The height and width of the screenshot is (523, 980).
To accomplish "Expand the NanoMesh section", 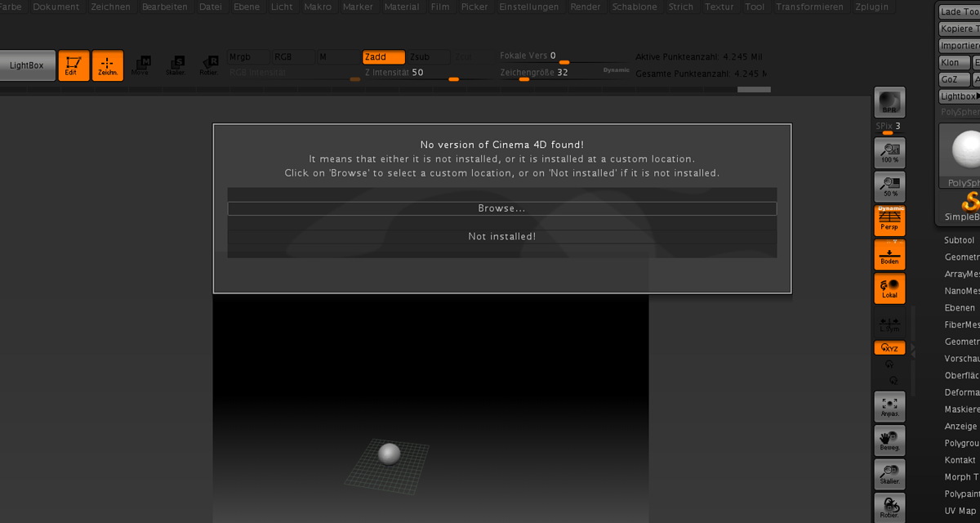I will pos(961,291).
